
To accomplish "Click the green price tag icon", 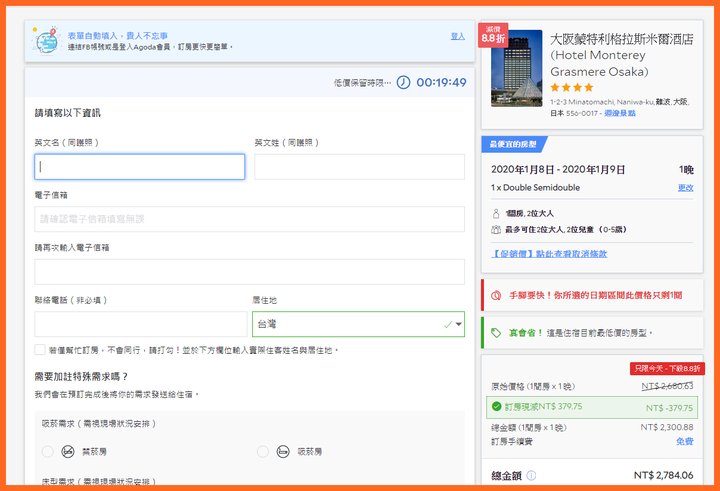I will [496, 333].
